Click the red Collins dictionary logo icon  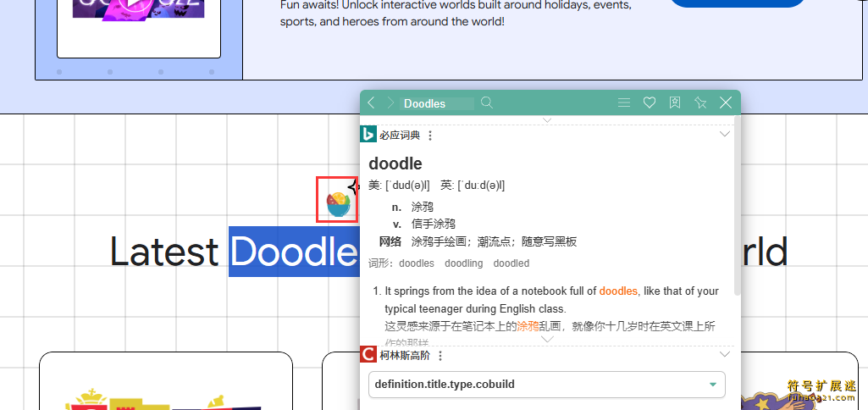click(368, 354)
